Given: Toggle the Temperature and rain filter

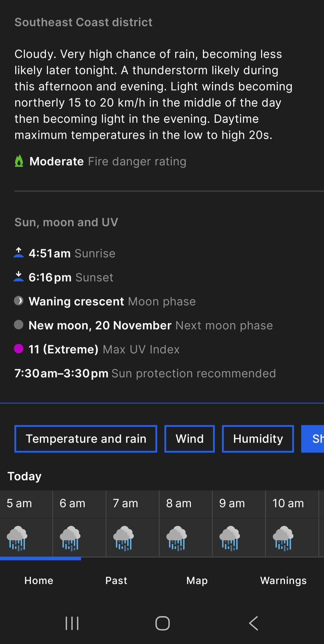Looking at the screenshot, I should coord(86,439).
